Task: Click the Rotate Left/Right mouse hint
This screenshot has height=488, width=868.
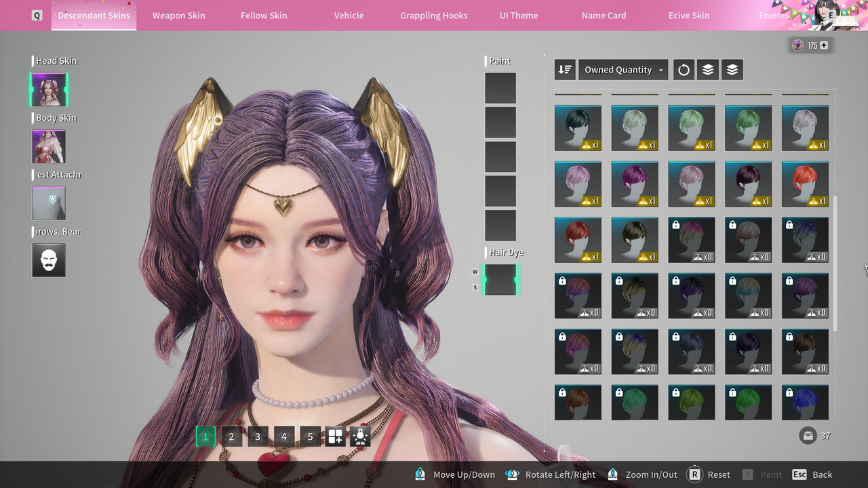Action: click(550, 474)
